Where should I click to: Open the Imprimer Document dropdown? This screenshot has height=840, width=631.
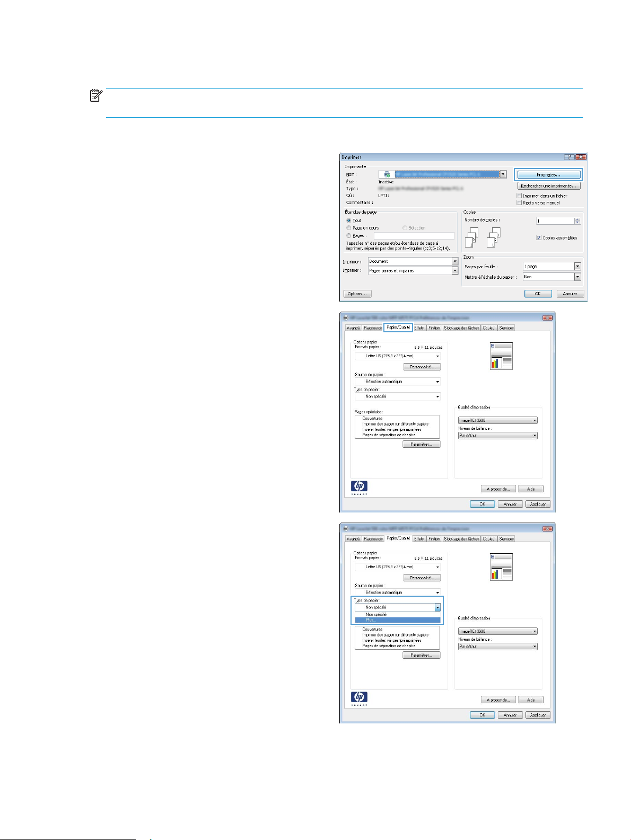455,261
